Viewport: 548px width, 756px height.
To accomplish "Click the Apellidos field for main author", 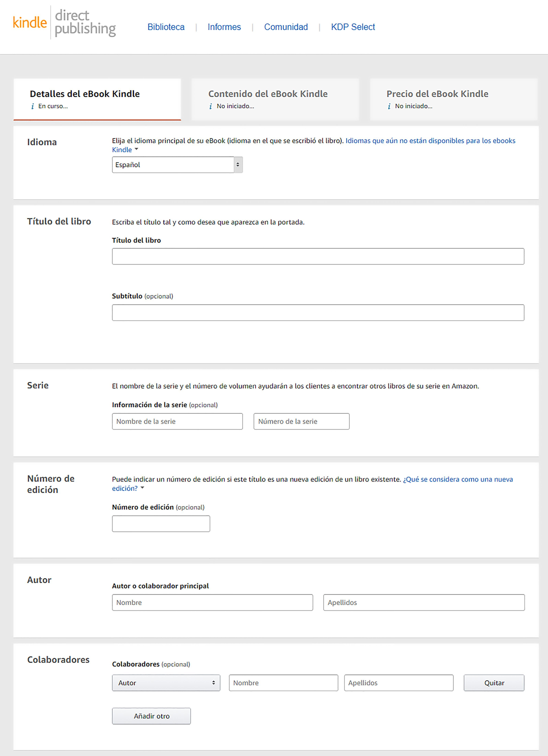I will pyautogui.click(x=424, y=602).
